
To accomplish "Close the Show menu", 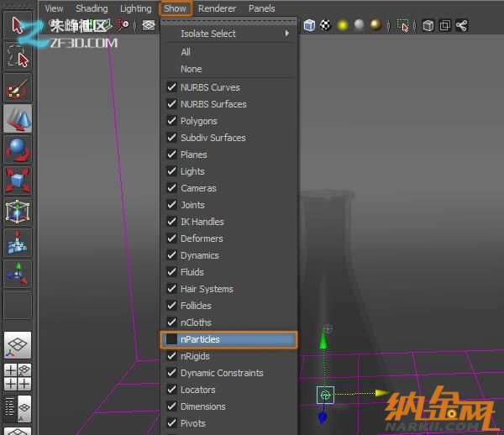I will (176, 8).
